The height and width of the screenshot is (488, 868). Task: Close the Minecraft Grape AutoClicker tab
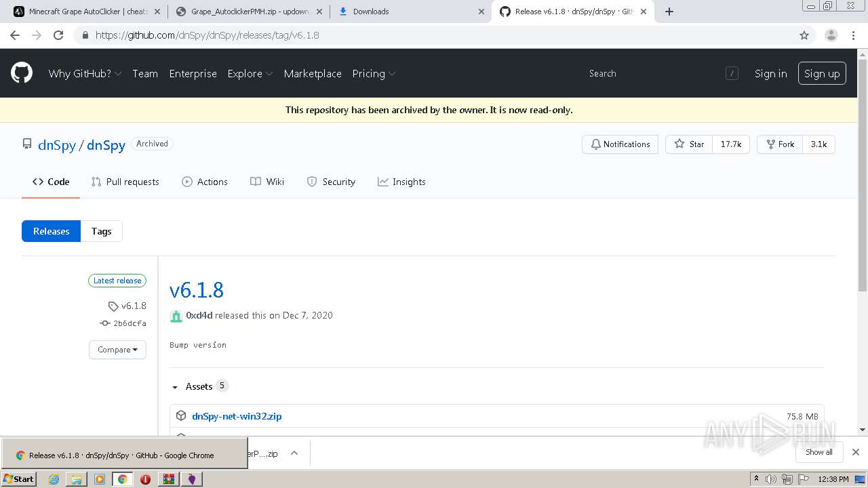[x=157, y=12]
